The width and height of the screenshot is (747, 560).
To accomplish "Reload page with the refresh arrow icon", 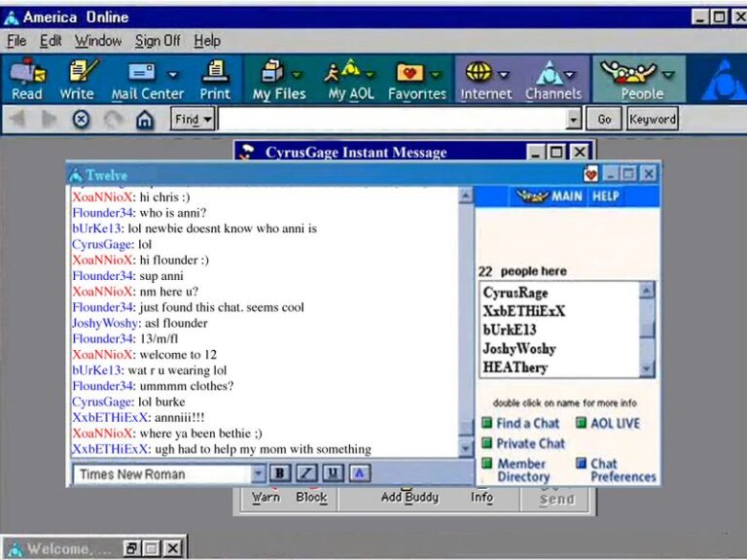I will point(113,120).
